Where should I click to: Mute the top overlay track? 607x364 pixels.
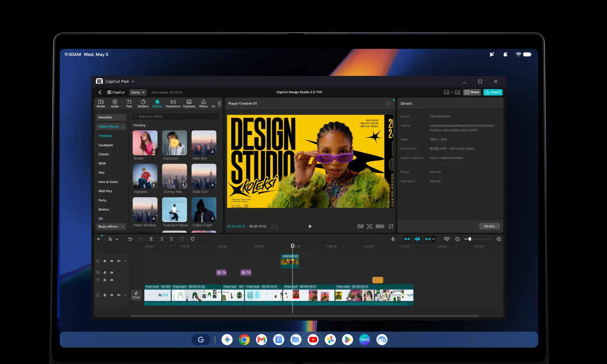(x=119, y=261)
